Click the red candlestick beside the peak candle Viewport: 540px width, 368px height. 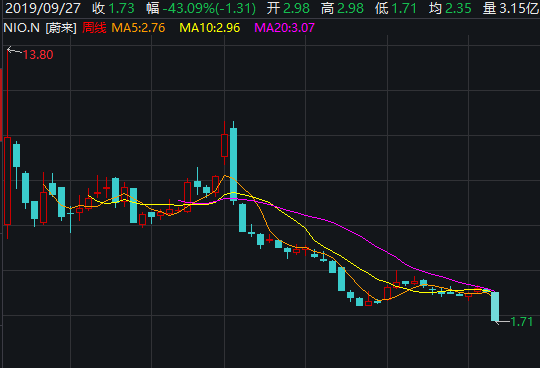coord(225,146)
